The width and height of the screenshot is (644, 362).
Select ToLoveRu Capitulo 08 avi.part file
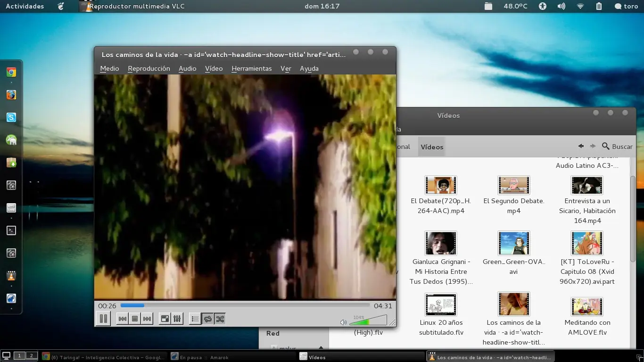click(x=587, y=258)
